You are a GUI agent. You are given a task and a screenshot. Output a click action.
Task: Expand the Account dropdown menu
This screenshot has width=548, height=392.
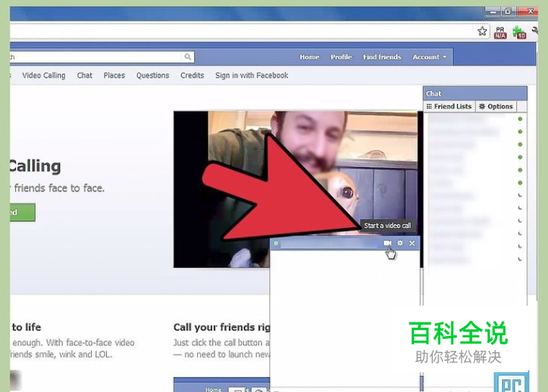(429, 57)
